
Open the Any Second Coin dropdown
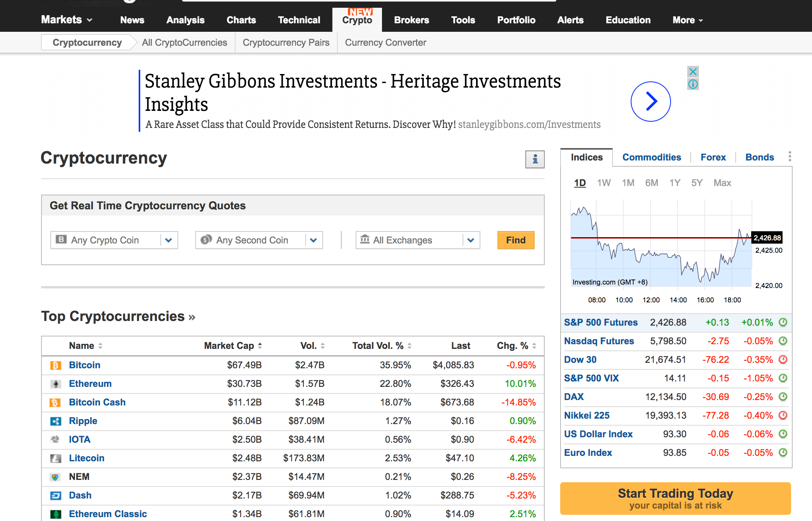coord(259,240)
